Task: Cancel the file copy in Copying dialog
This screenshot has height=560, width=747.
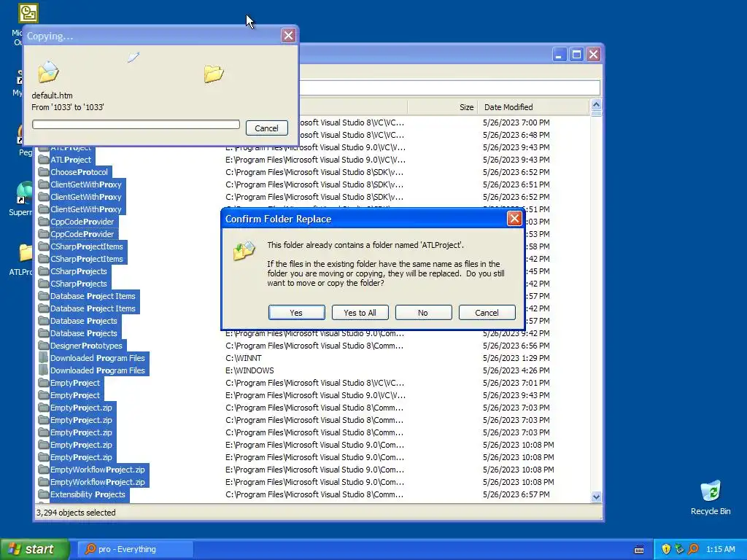Action: click(x=267, y=128)
